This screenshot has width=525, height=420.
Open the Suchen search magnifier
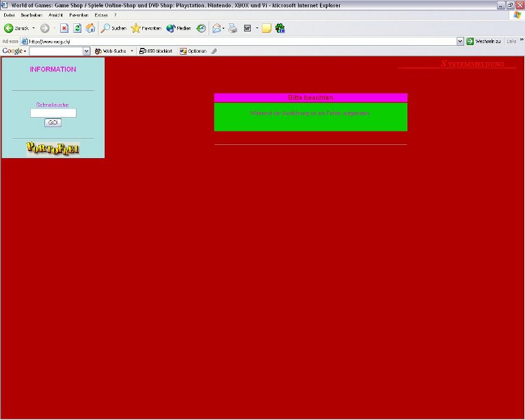click(113, 28)
